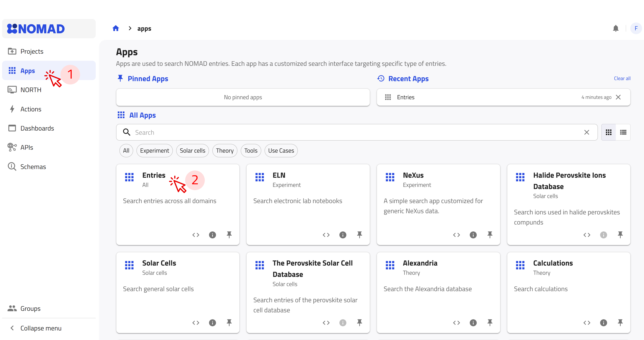Clear the apps search field
644x340 pixels.
(587, 132)
